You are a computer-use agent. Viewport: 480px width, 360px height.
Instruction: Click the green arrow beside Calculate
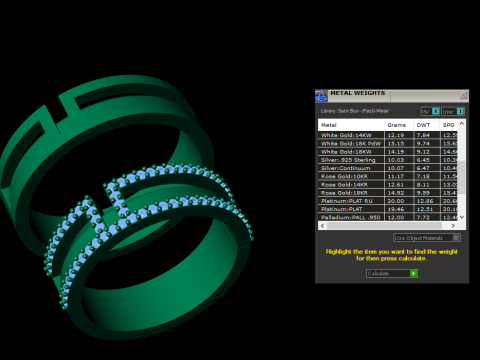pyautogui.click(x=413, y=273)
